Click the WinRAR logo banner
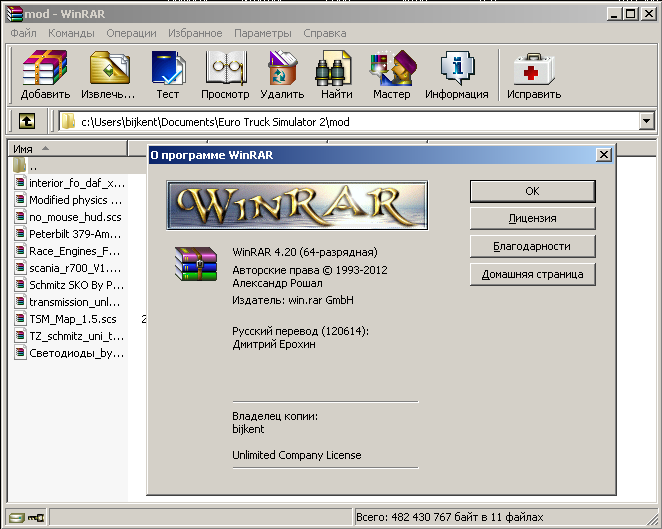This screenshot has height=529, width=662. coord(297,205)
